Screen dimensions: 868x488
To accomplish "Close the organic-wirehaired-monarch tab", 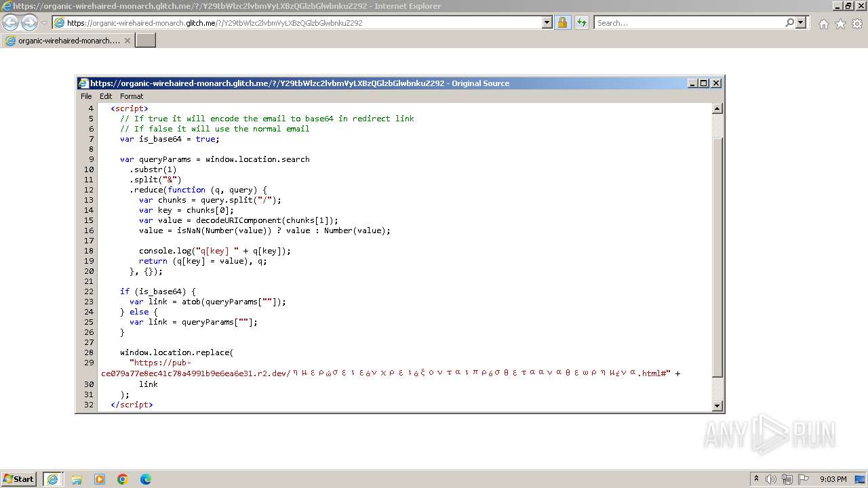I will (x=127, y=41).
